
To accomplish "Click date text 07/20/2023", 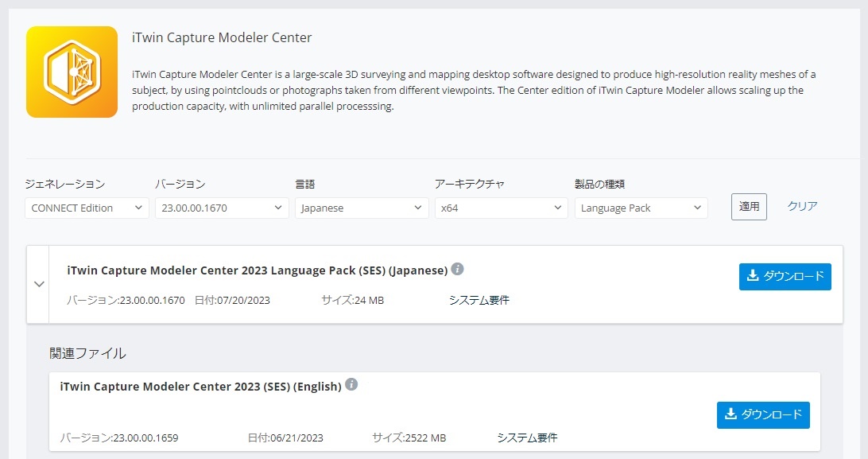I will [243, 300].
